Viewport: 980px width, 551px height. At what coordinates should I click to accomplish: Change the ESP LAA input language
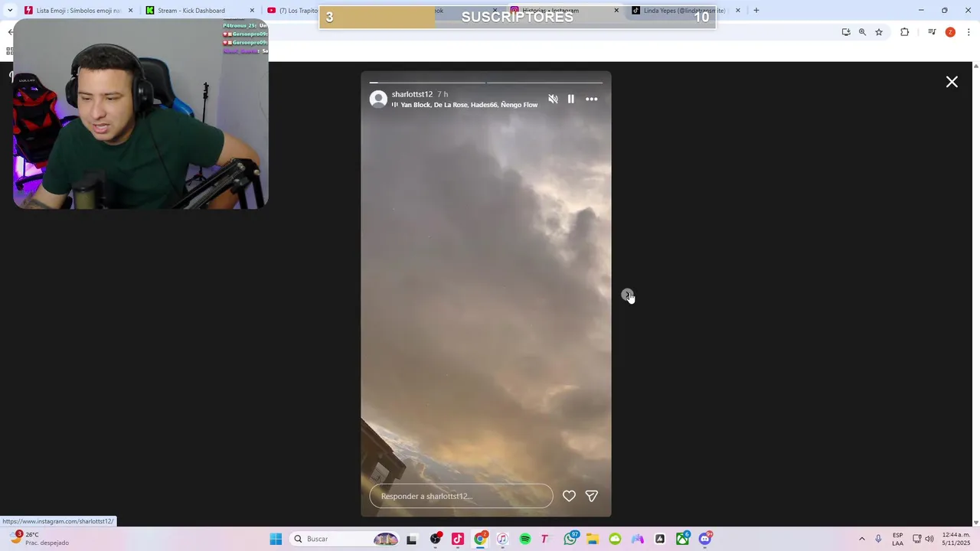pos(897,539)
